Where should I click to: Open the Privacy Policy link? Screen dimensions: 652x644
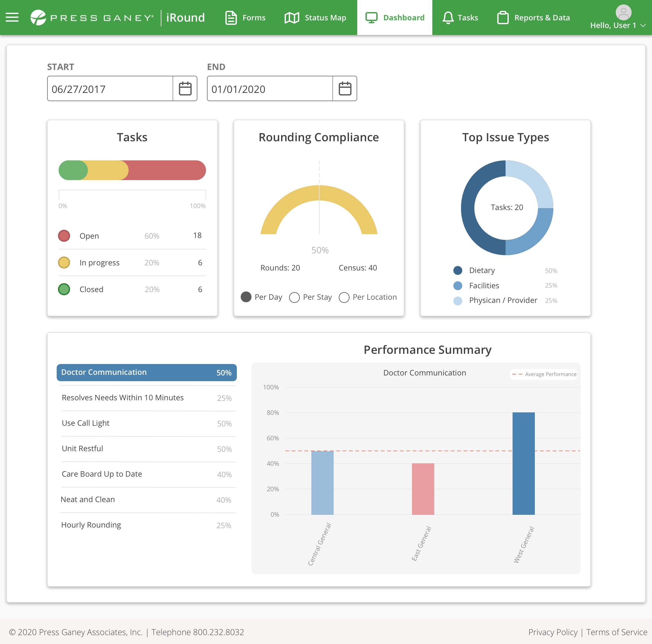553,632
